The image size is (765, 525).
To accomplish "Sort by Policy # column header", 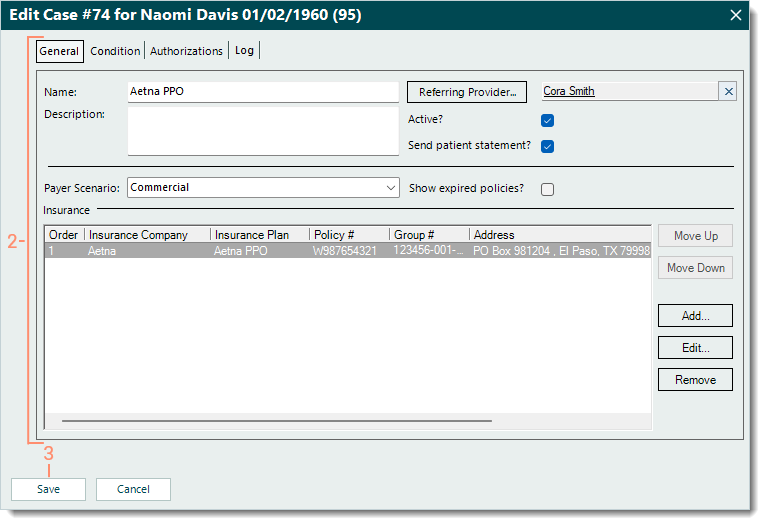I will pos(349,235).
